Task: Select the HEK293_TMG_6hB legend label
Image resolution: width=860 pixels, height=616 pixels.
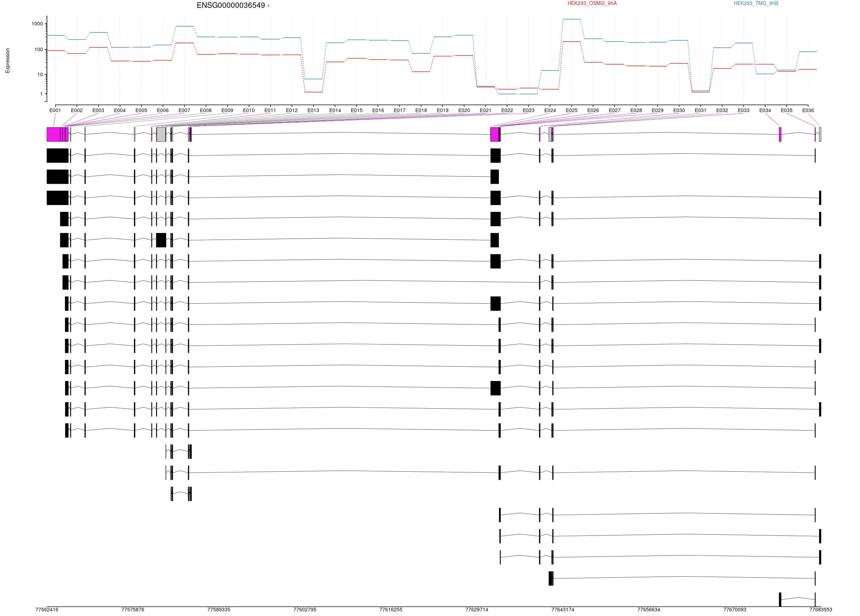Action: (756, 4)
